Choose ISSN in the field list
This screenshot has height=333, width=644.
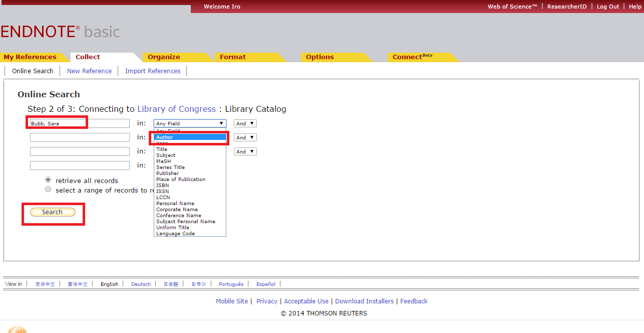coord(190,192)
